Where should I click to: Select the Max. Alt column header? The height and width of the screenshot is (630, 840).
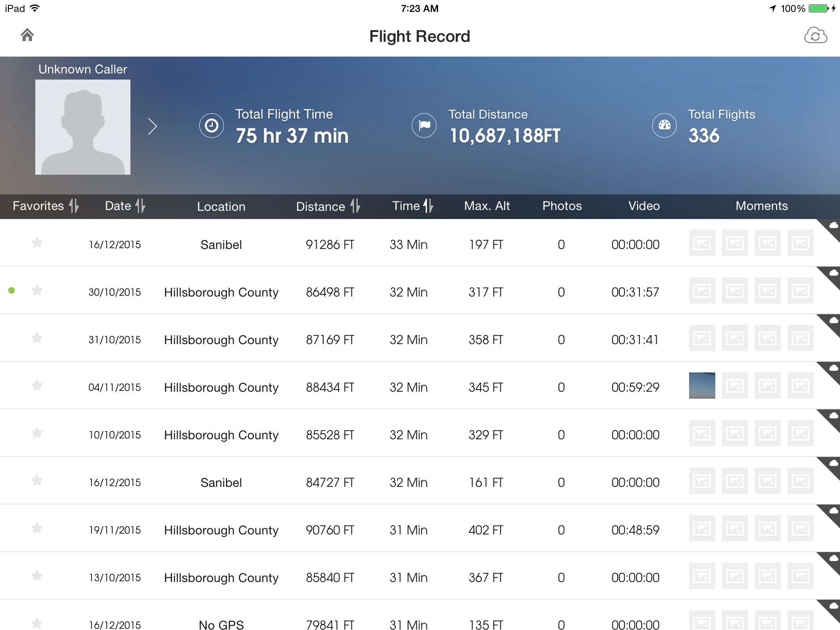487,206
